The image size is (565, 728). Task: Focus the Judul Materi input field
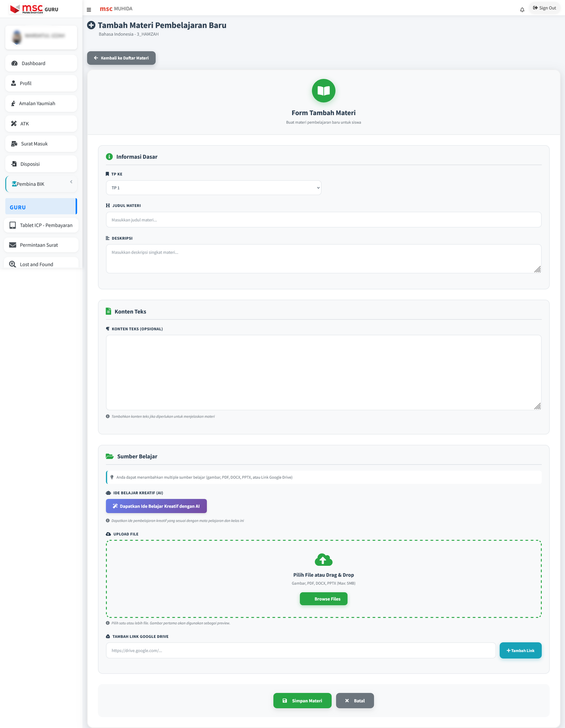pos(323,220)
